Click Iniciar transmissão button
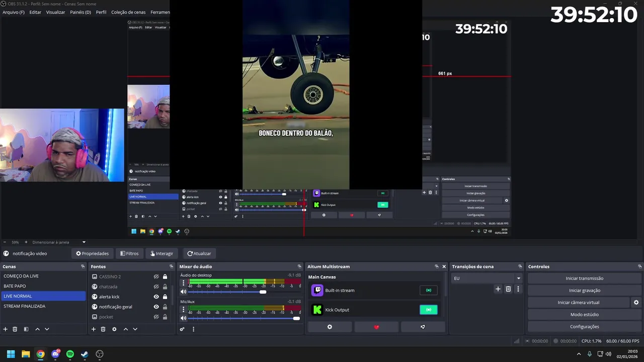Viewport: 644px width, 362px height. pos(584,278)
